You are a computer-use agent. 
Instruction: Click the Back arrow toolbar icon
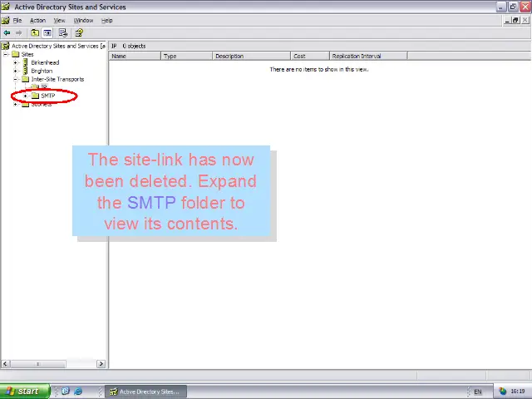point(7,33)
